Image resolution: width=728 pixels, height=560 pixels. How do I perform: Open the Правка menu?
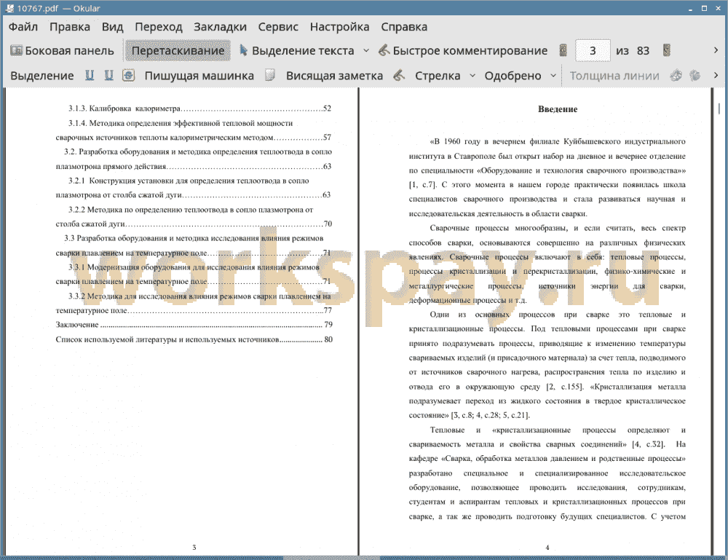click(x=70, y=27)
